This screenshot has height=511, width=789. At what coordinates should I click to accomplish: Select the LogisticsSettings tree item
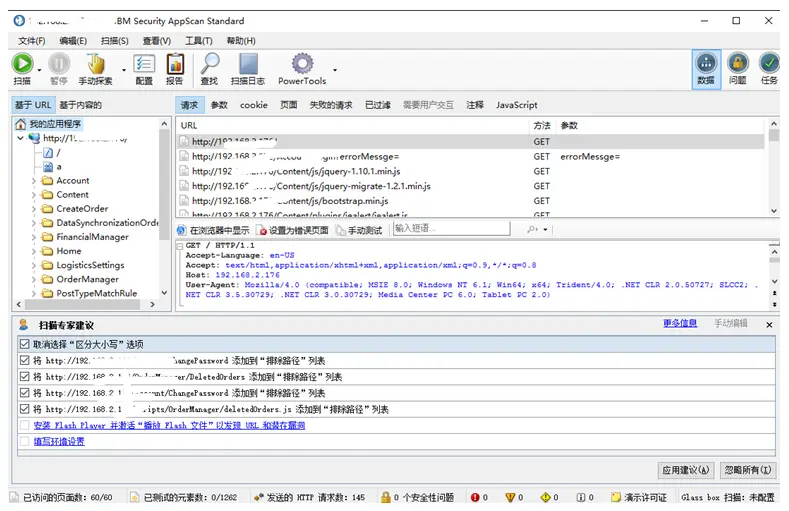[90, 265]
